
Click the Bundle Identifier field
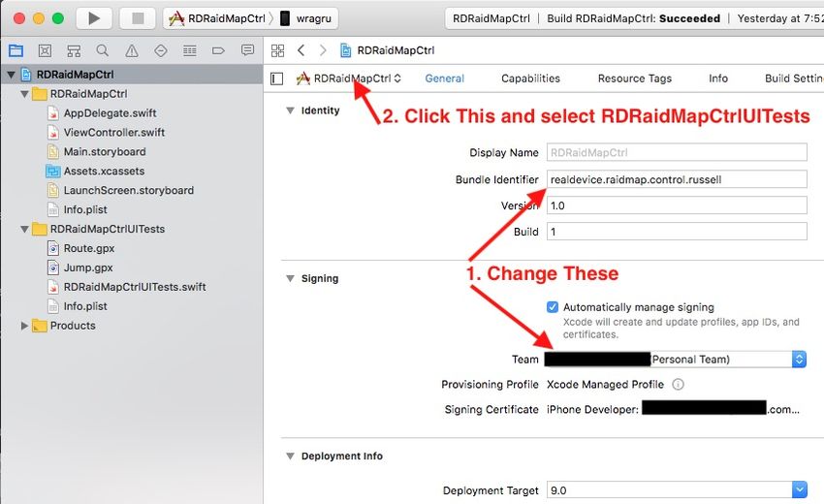[x=677, y=179]
